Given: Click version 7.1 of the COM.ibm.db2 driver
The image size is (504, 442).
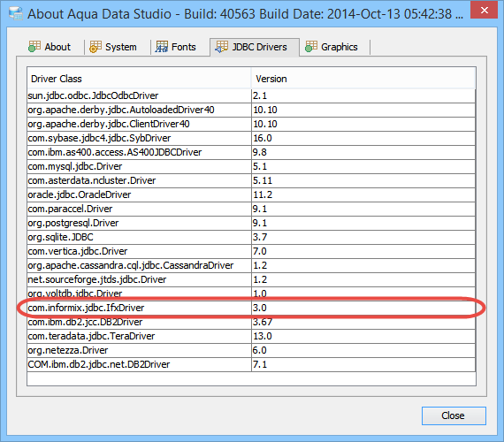Looking at the screenshot, I should coord(260,364).
